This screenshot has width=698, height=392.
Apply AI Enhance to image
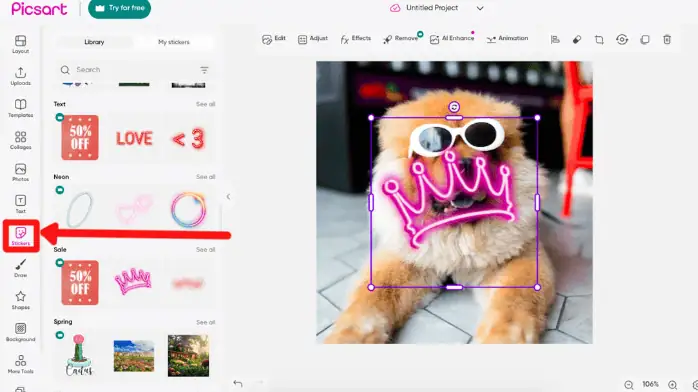tap(451, 39)
